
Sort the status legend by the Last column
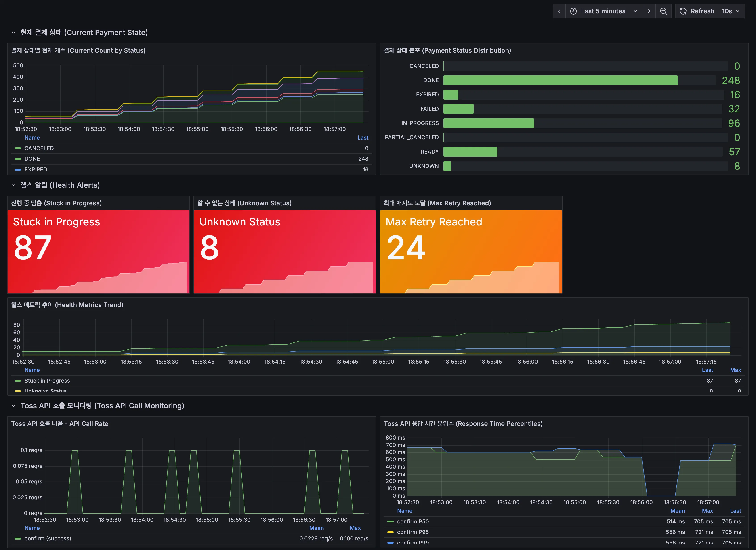[x=363, y=137]
